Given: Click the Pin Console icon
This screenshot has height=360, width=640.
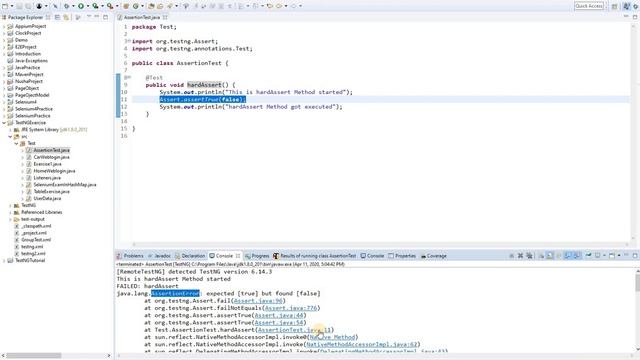Looking at the screenshot, I should coord(588,256).
